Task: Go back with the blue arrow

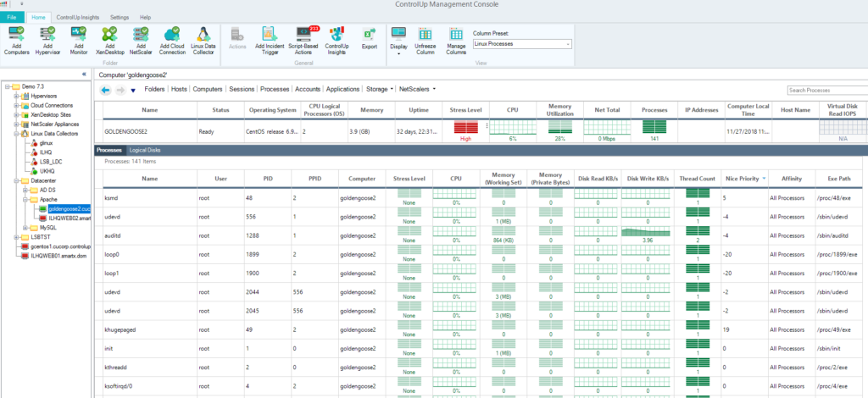Action: (106, 90)
